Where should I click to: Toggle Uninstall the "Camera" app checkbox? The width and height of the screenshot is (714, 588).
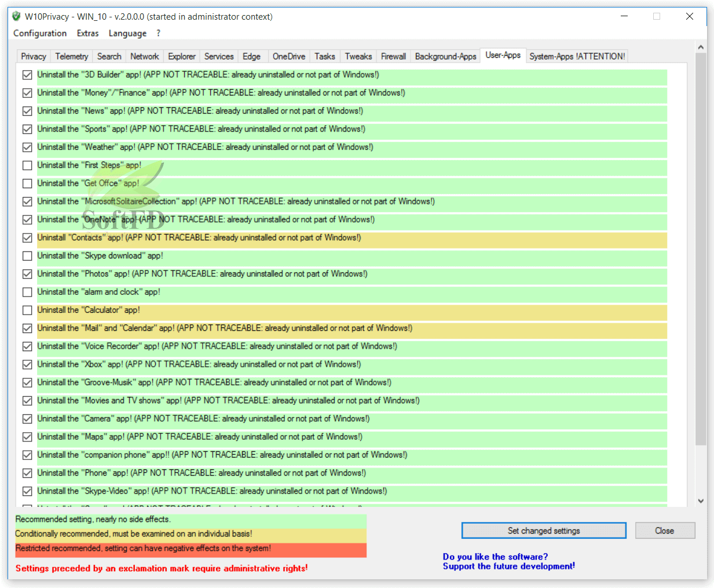point(27,419)
